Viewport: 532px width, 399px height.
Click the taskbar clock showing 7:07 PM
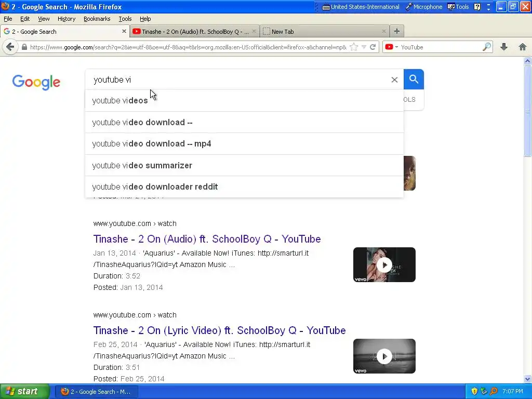513,391
